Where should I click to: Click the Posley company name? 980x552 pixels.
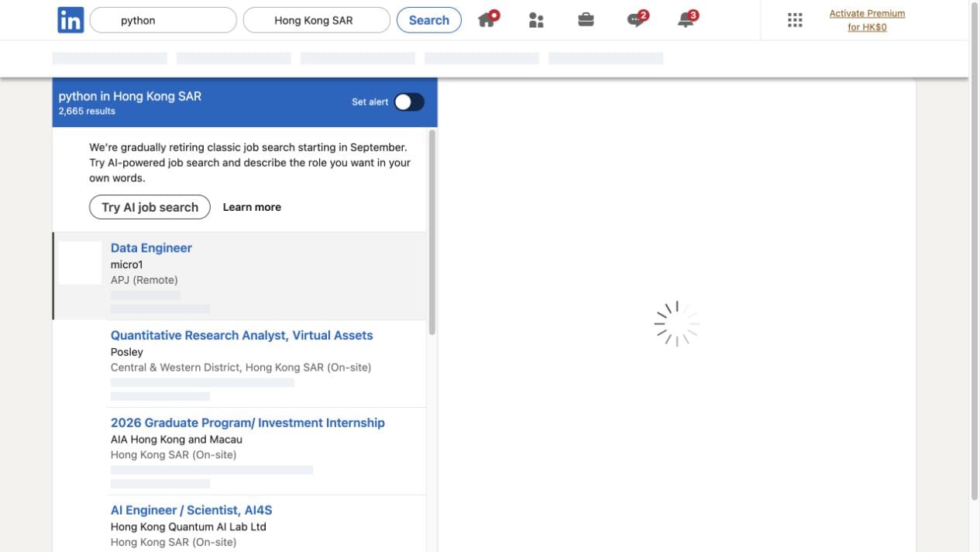(127, 352)
